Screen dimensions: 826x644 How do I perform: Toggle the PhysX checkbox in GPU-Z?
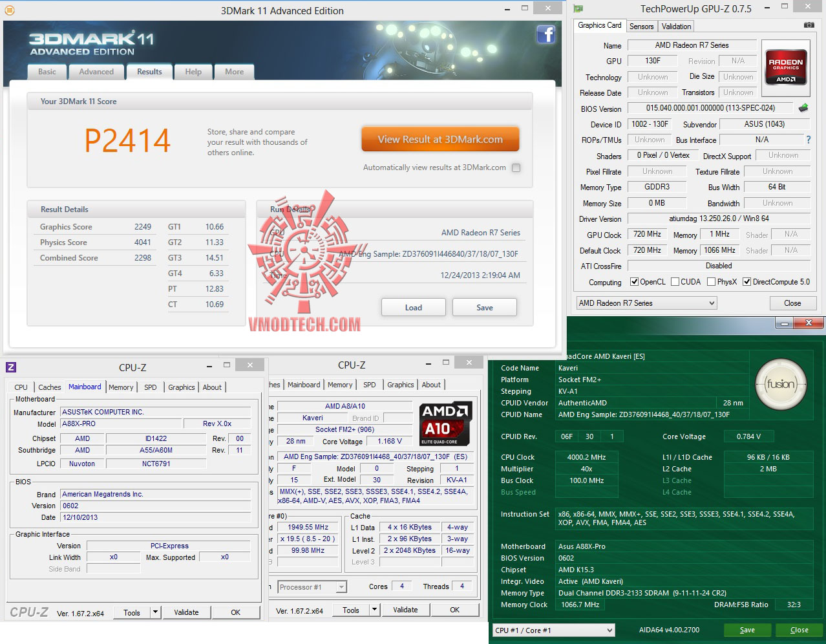point(711,282)
